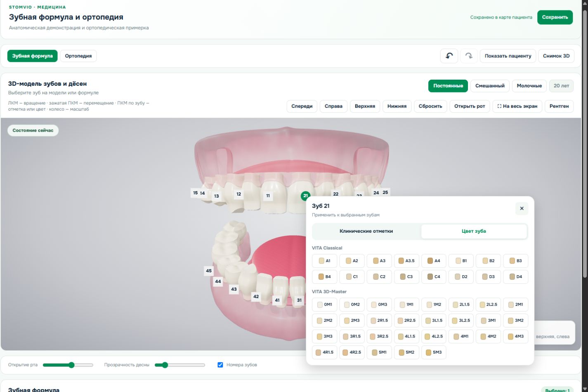This screenshot has width=588, height=392.
Task: Switch dentition to Постоянные
Action: click(x=448, y=86)
